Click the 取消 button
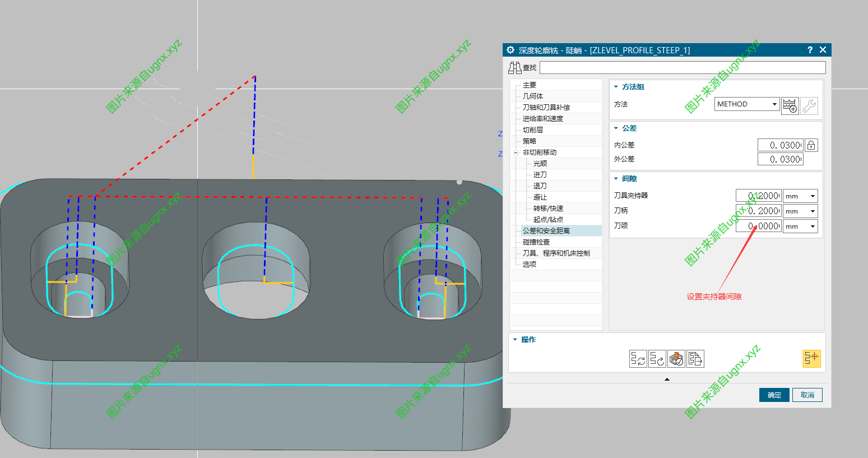Image resolution: width=868 pixels, height=458 pixels. (x=807, y=395)
